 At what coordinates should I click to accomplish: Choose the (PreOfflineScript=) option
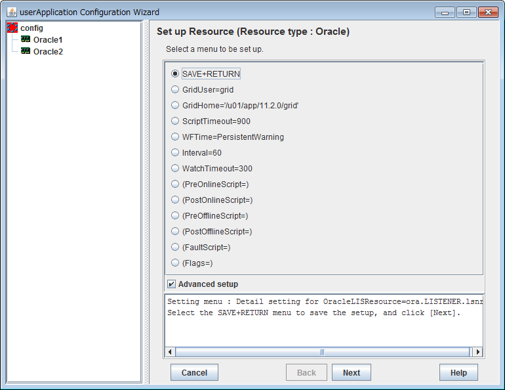coord(210,216)
